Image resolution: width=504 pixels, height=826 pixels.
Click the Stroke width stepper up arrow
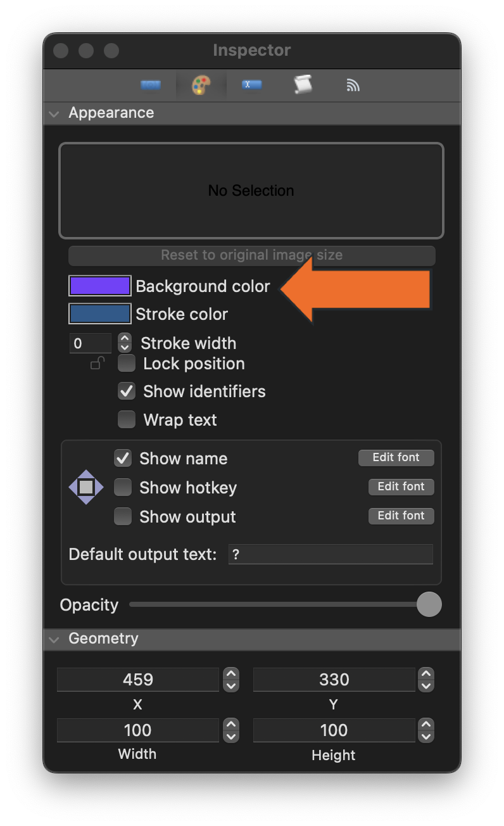click(x=124, y=339)
